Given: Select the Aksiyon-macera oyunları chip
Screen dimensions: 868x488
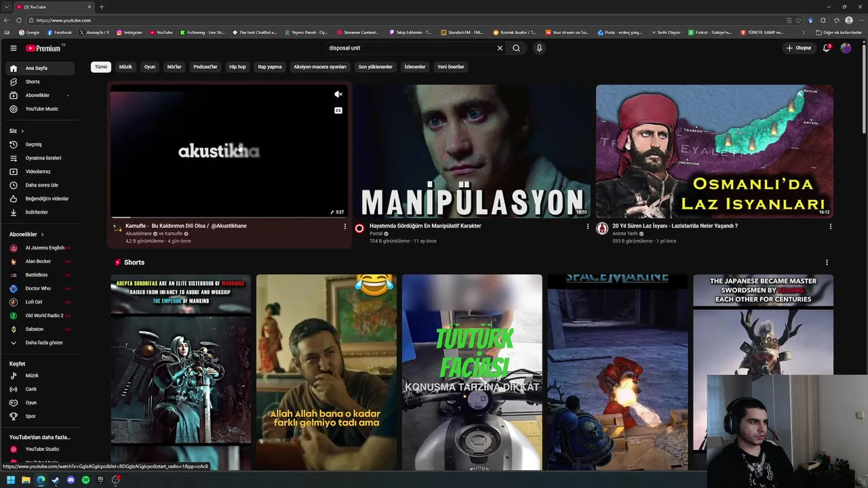Looking at the screenshot, I should click(x=320, y=67).
